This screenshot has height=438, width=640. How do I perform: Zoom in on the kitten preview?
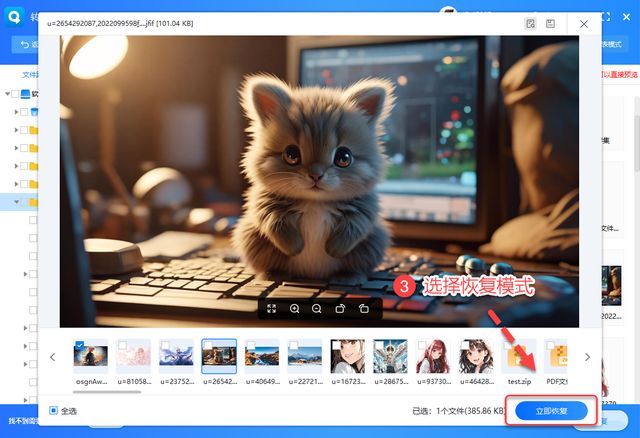294,309
